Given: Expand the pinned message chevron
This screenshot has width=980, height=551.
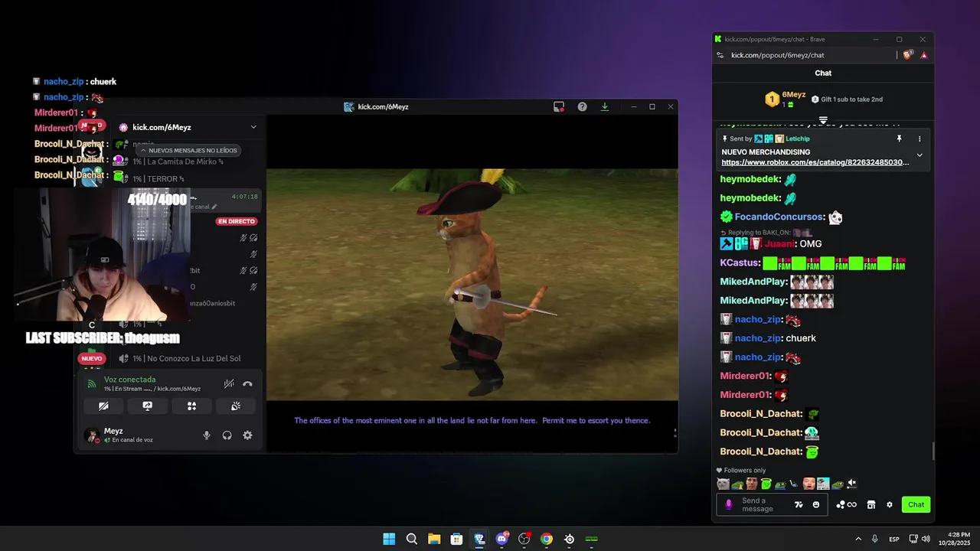Looking at the screenshot, I should pos(920,155).
